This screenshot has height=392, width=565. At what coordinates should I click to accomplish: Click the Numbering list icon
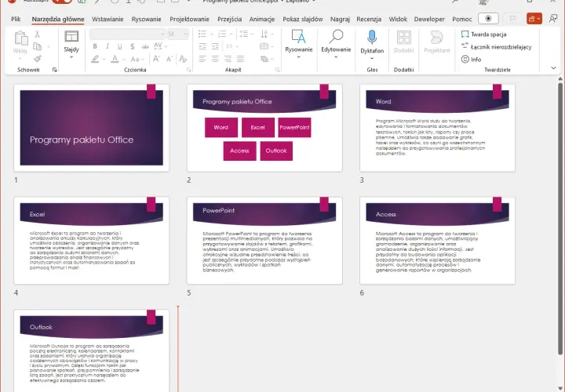[222, 34]
